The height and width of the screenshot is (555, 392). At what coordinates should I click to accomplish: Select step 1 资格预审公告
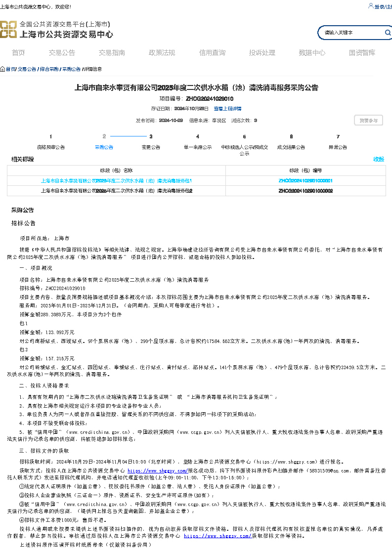coord(50,147)
